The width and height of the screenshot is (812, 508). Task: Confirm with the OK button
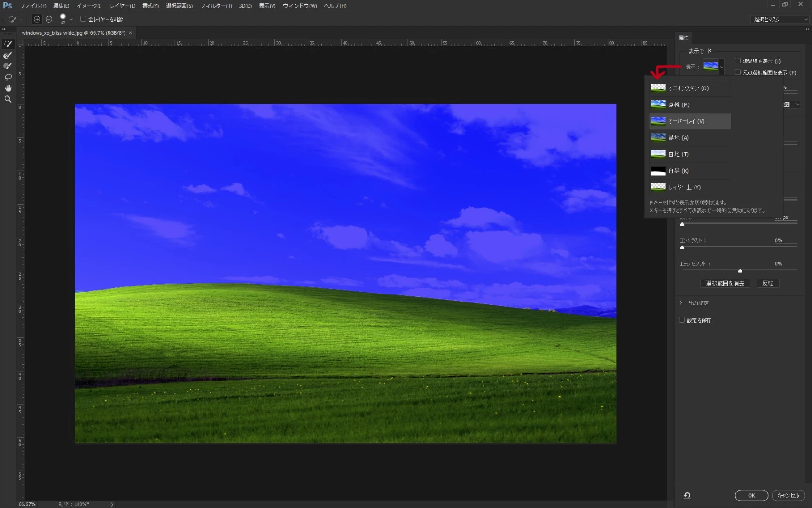pyautogui.click(x=751, y=495)
